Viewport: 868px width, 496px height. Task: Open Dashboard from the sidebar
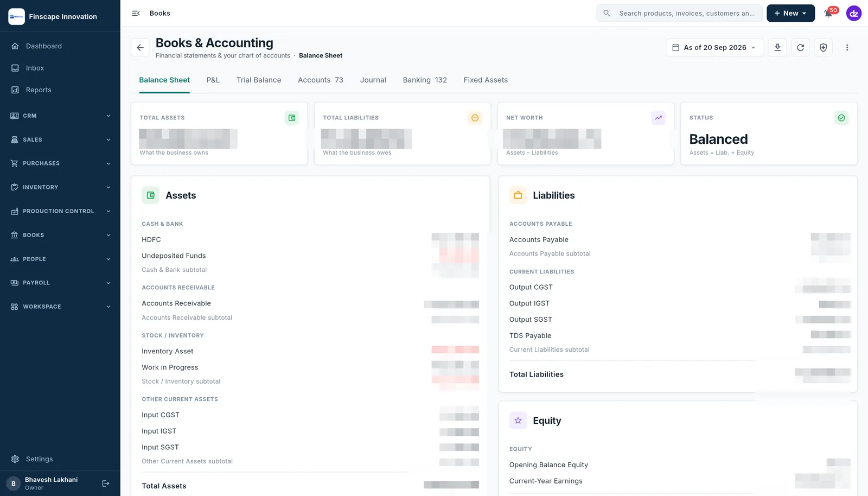(60, 46)
